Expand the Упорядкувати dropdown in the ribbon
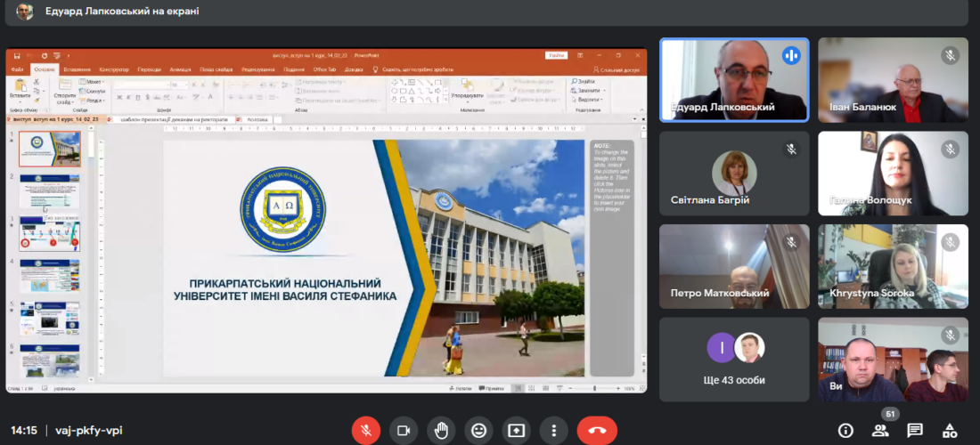The height and width of the screenshot is (445, 980). (467, 95)
